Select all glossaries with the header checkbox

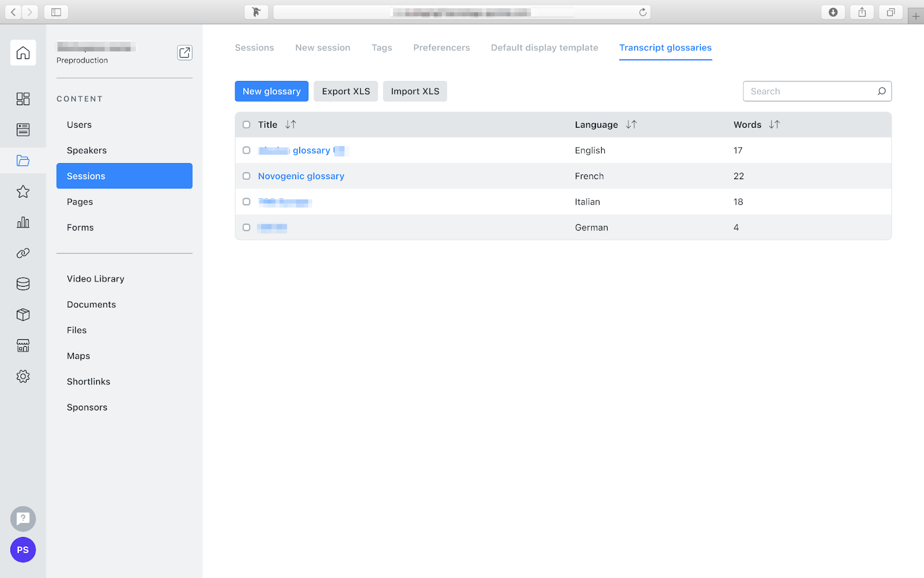tap(247, 124)
